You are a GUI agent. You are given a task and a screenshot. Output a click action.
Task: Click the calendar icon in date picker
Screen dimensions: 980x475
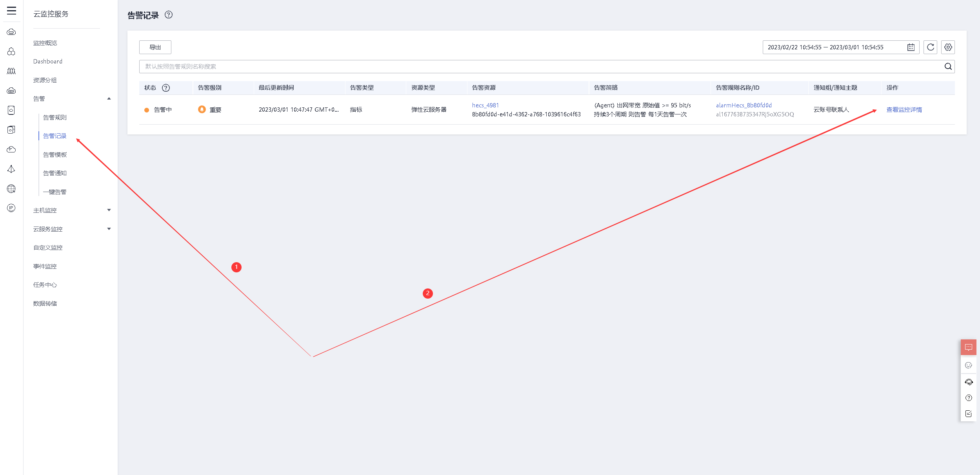point(911,47)
